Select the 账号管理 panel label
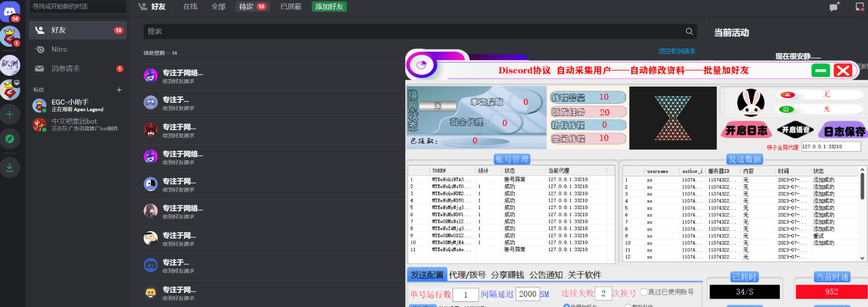This screenshot has width=868, height=307. [512, 159]
